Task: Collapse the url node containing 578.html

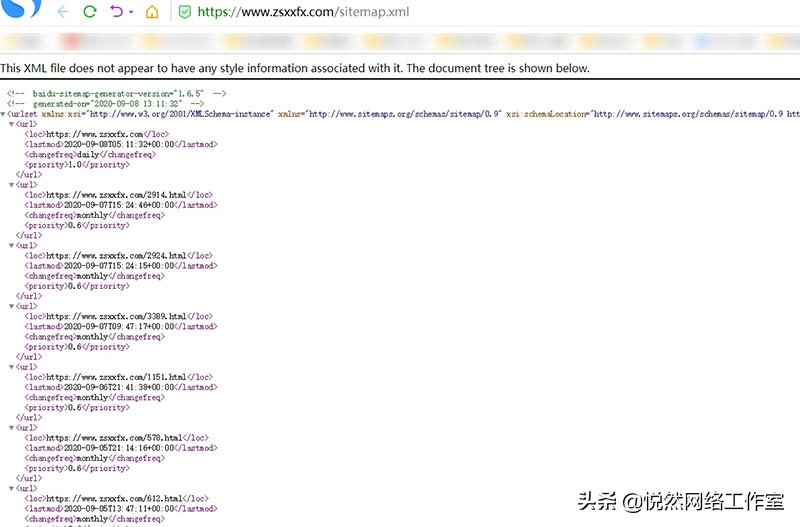Action: point(12,428)
